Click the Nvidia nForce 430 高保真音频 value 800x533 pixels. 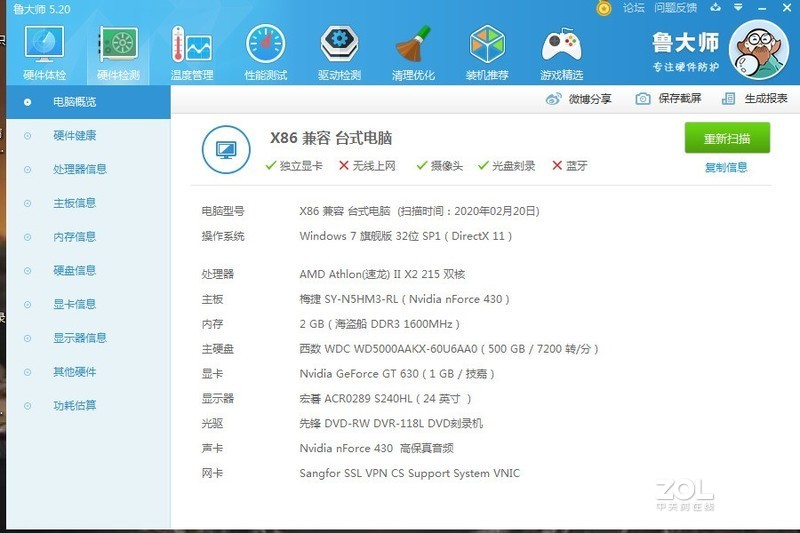point(377,448)
